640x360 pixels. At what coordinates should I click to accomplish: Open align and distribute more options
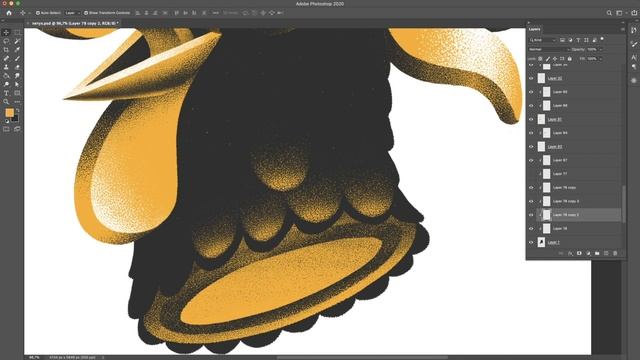(216, 13)
